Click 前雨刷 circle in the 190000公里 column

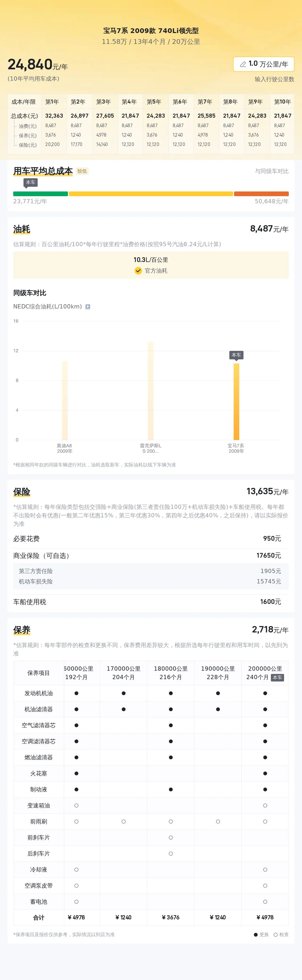pos(218,822)
